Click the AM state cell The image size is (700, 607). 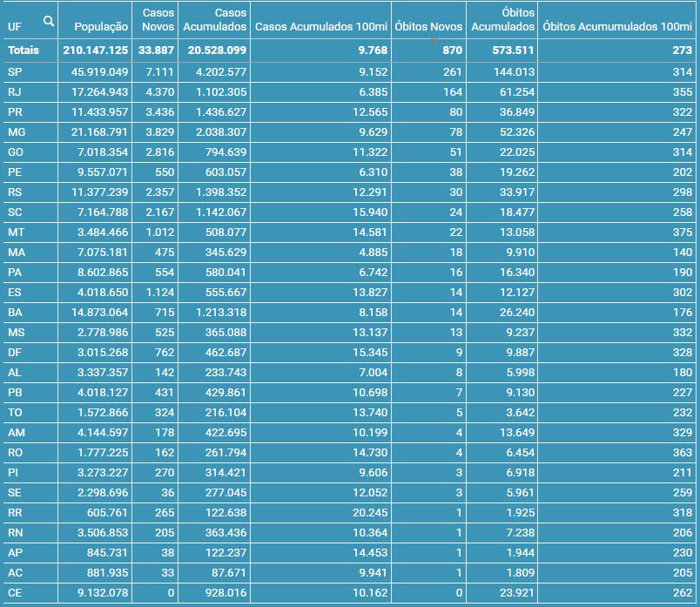[x=16, y=432]
